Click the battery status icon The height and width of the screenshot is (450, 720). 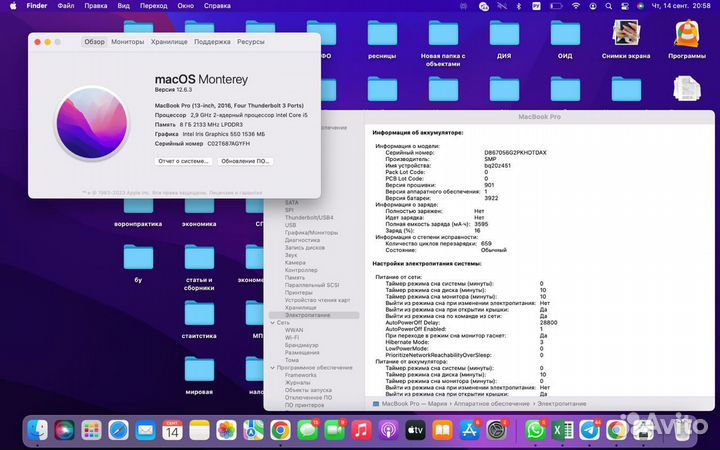coord(556,6)
